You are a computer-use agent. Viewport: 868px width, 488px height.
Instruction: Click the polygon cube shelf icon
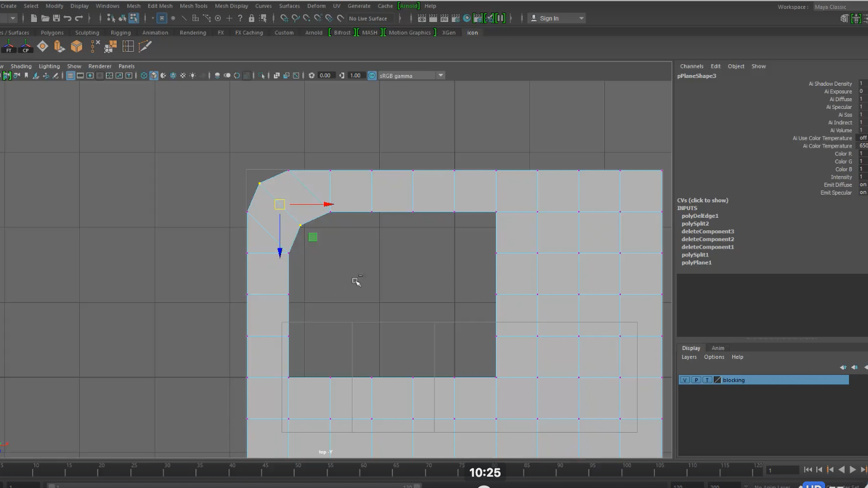click(76, 46)
